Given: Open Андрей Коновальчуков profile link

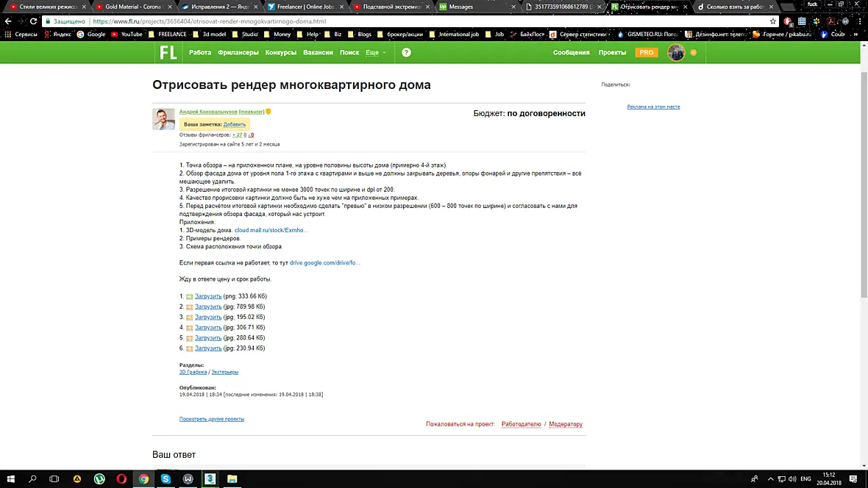Looking at the screenshot, I should (x=208, y=112).
